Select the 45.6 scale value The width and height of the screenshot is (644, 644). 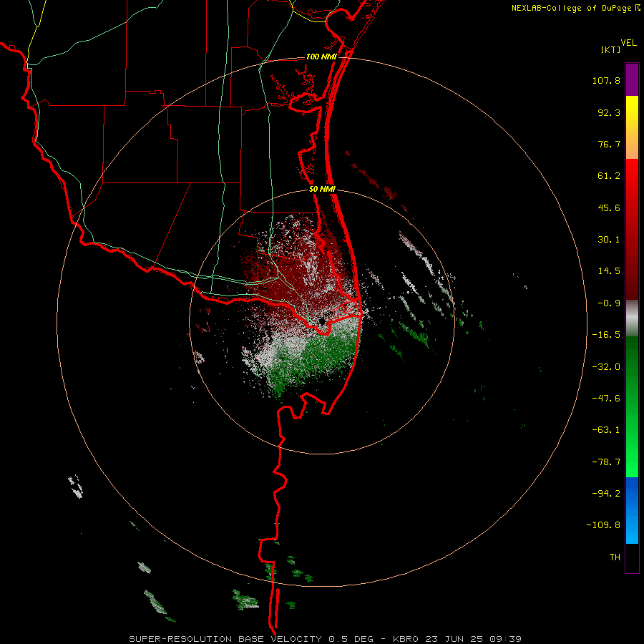[609, 208]
